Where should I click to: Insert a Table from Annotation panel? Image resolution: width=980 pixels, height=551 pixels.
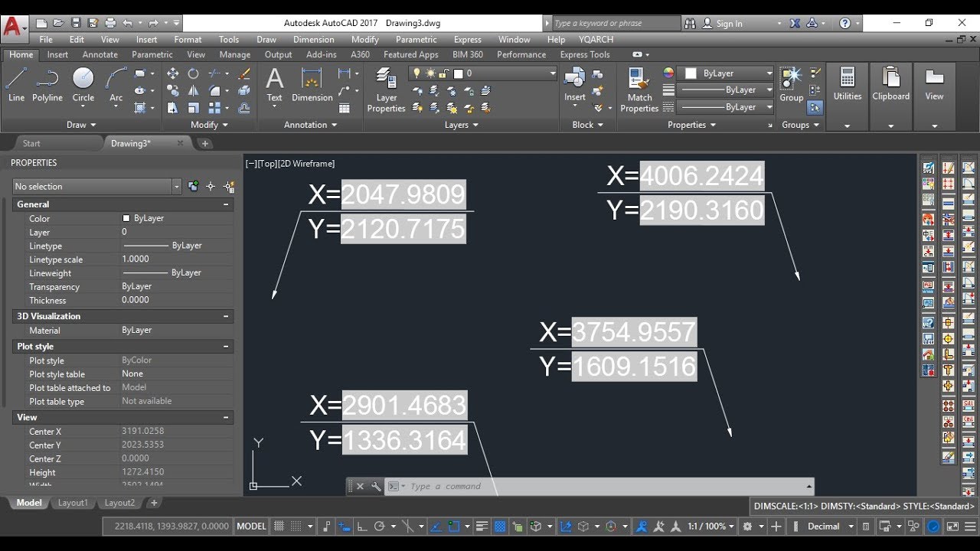[345, 108]
